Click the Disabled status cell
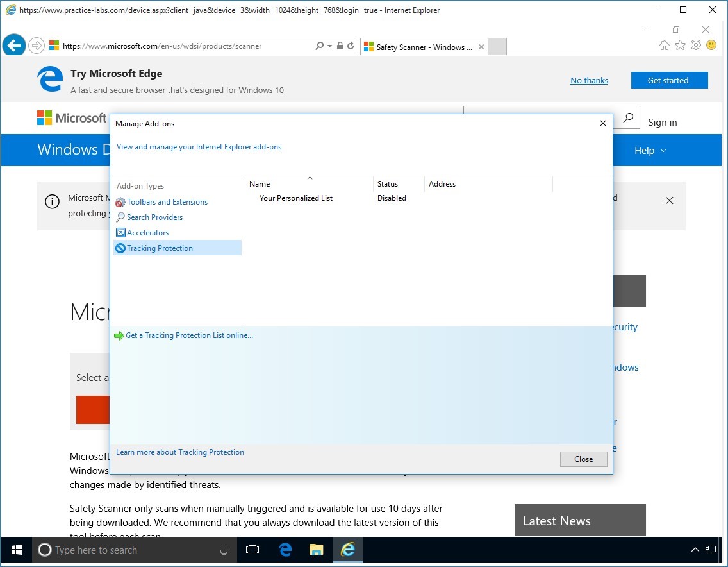Screen dimensions: 728x567 (x=392, y=198)
